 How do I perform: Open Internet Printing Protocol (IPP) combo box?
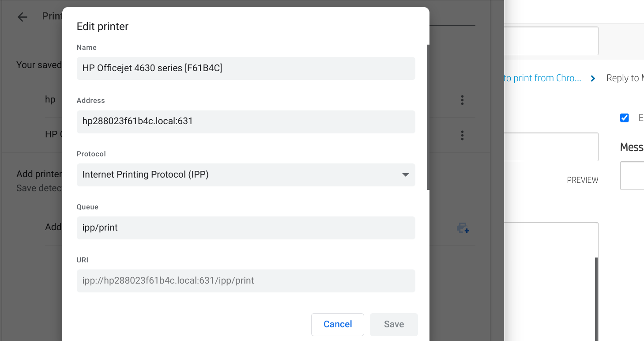coord(246,175)
